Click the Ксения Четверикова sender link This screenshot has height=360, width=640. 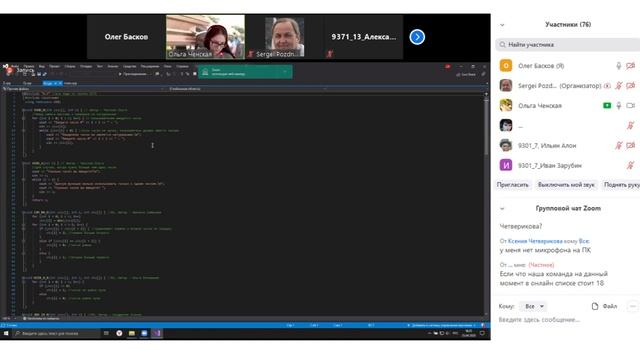[535, 241]
